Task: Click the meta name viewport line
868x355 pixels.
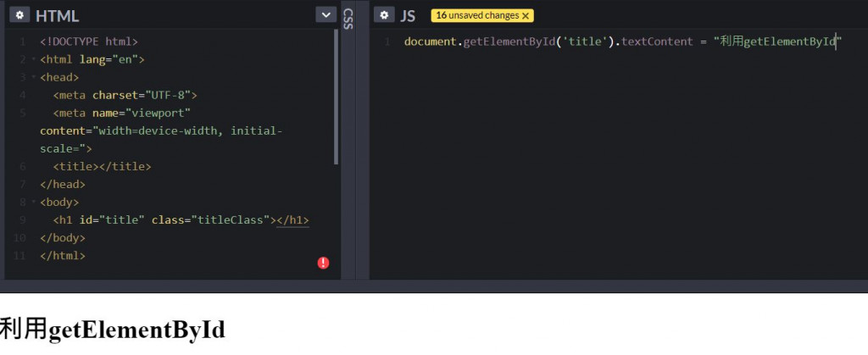Action: click(x=122, y=113)
